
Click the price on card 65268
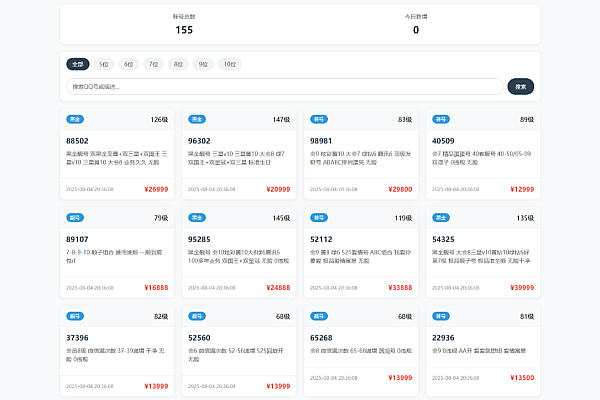click(400, 378)
